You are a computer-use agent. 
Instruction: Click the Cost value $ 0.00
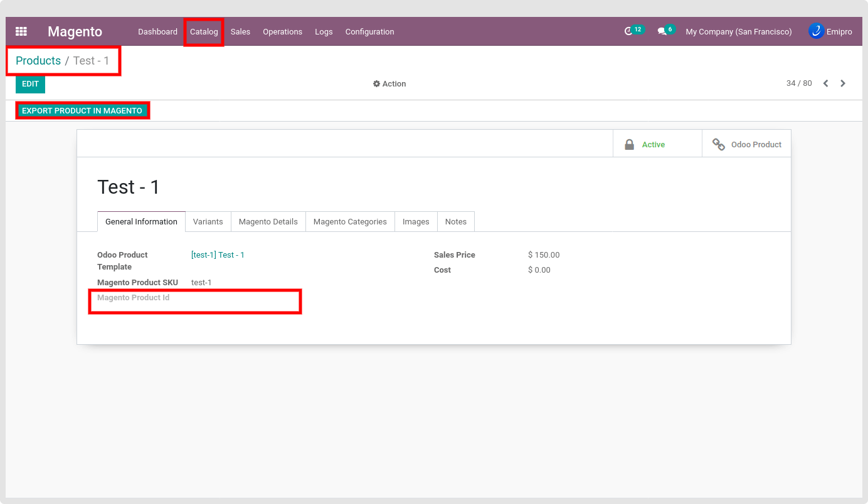(x=539, y=270)
